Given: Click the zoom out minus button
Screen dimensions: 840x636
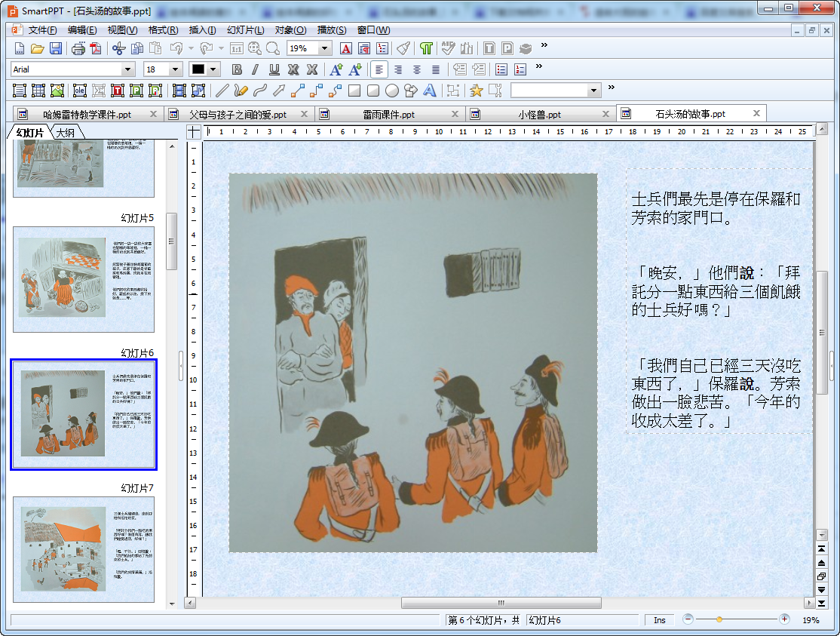Looking at the screenshot, I should [x=688, y=619].
